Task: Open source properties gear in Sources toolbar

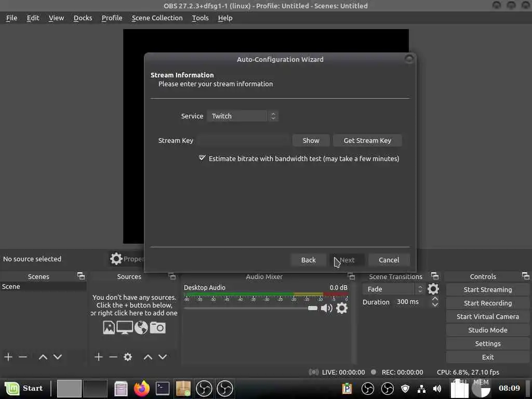Action: [x=128, y=356]
